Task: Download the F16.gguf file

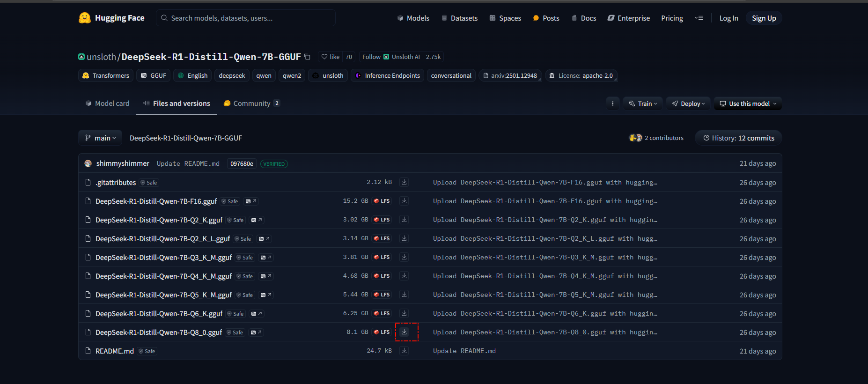Action: (404, 201)
